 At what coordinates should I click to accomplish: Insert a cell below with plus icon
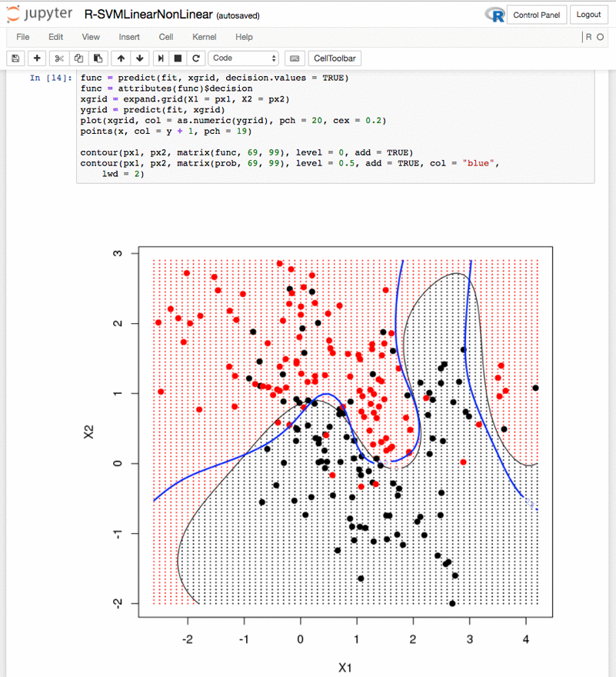click(37, 58)
